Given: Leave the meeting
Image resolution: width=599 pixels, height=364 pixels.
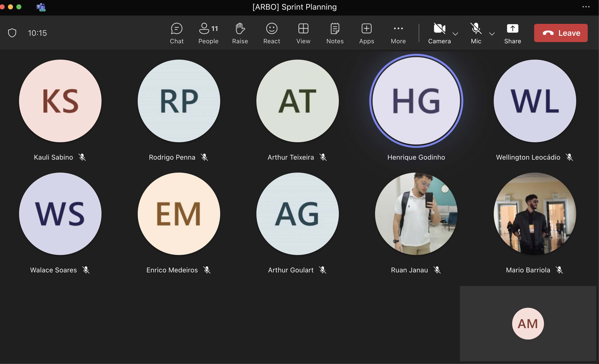Looking at the screenshot, I should tap(560, 33).
